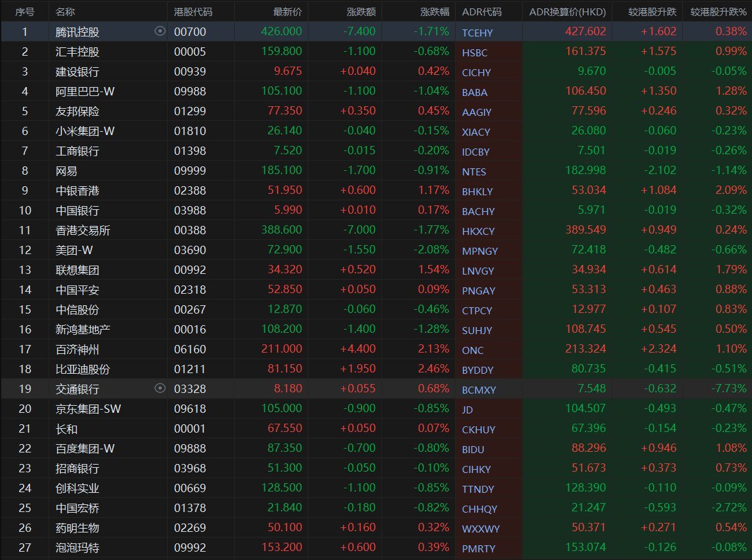Select the 小米集团-W stock name

85,131
